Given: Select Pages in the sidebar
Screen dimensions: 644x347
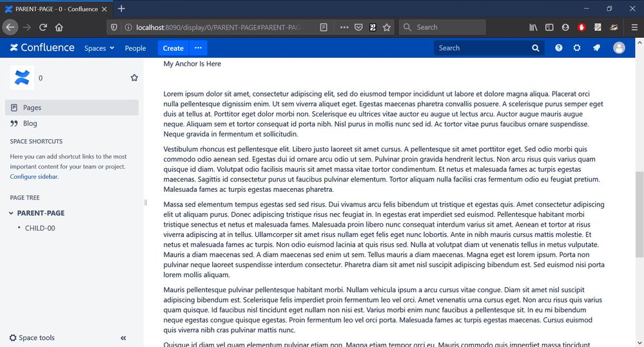Looking at the screenshot, I should tap(72, 108).
